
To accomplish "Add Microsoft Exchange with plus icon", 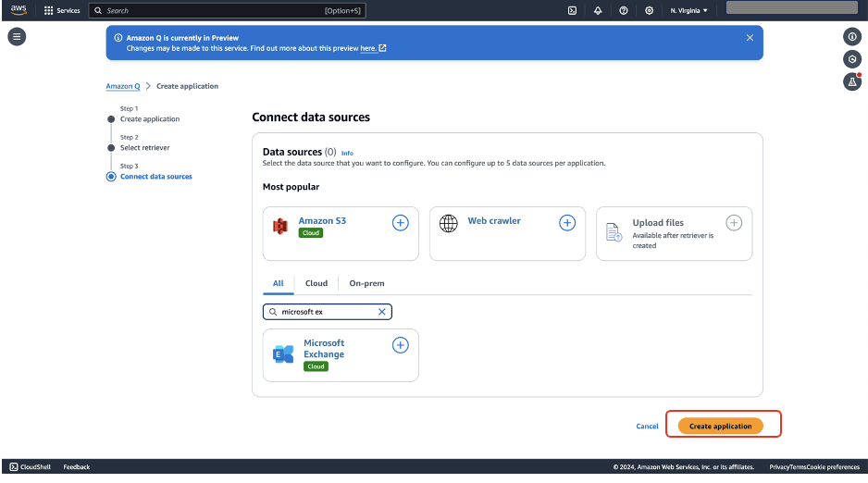I will pyautogui.click(x=401, y=345).
